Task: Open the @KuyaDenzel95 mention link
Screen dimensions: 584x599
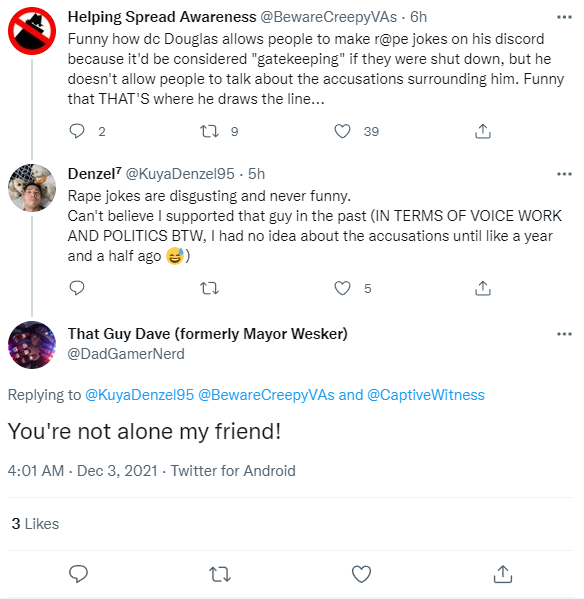Action: click(x=139, y=395)
